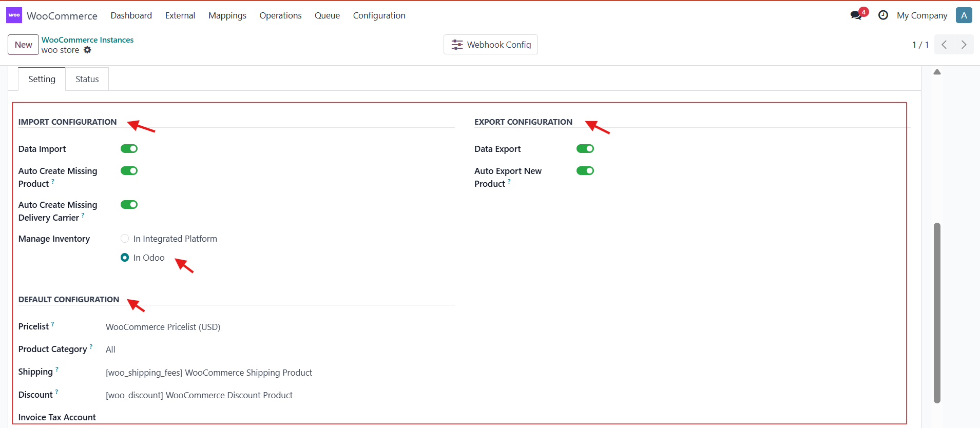This screenshot has width=980, height=428.
Task: Open the Queue menu
Action: pos(327,15)
